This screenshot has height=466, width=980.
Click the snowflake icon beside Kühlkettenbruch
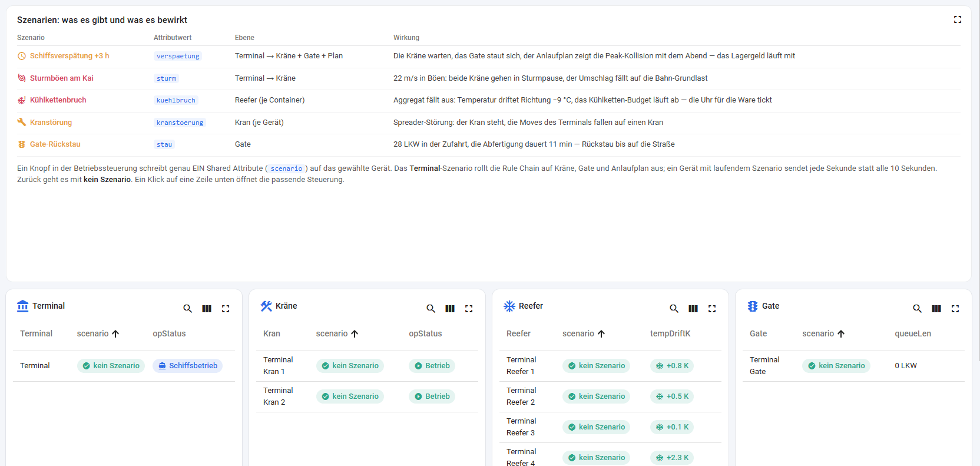point(22,100)
